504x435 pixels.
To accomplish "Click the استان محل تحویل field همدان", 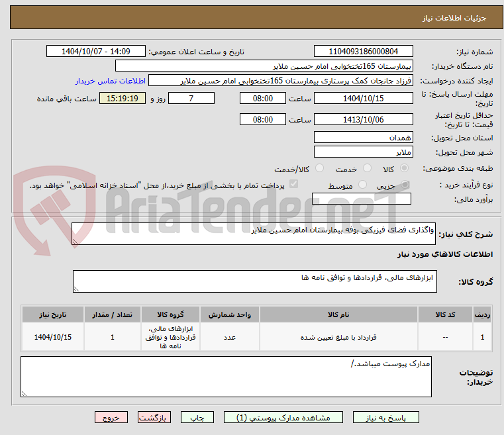I will click(363, 137).
